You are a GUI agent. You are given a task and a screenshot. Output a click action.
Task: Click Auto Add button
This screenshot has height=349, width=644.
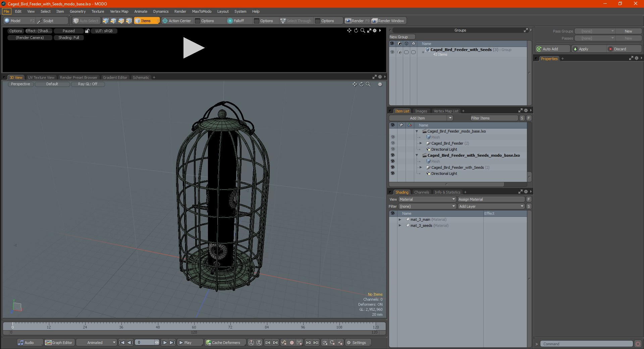(x=552, y=49)
